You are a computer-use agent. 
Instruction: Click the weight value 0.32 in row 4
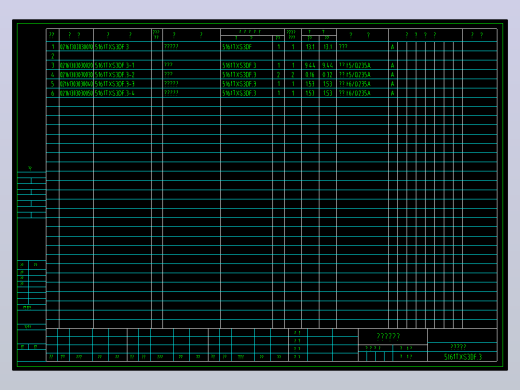328,75
